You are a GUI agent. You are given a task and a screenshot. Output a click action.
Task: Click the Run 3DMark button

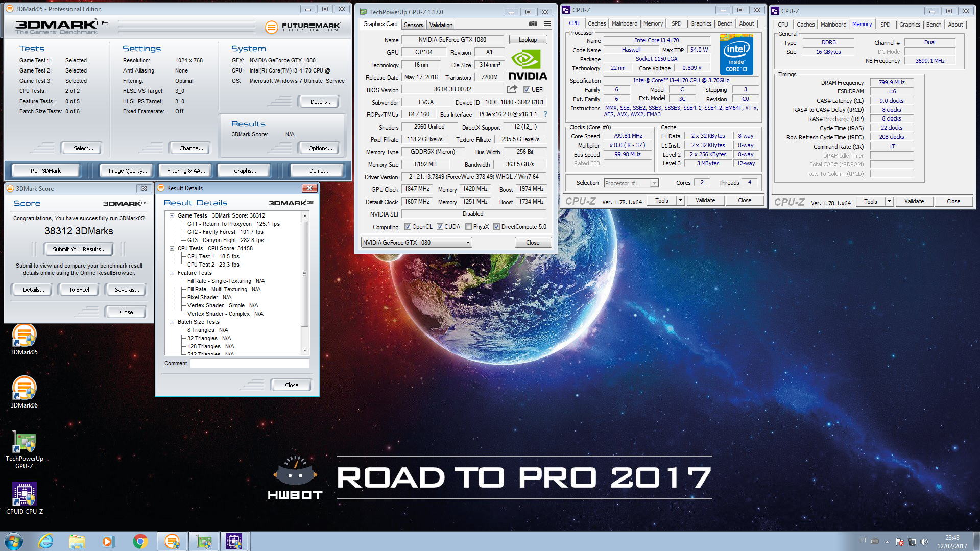click(x=45, y=171)
